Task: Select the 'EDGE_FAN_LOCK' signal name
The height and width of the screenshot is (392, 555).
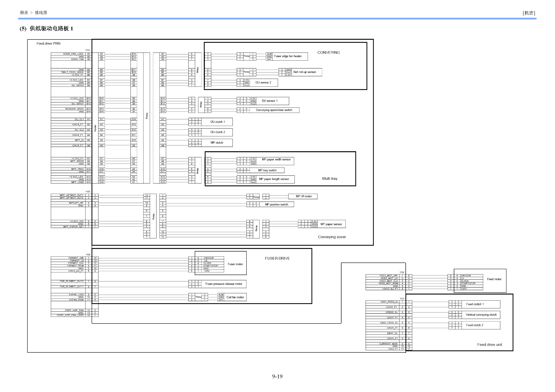Action: click(x=73, y=54)
